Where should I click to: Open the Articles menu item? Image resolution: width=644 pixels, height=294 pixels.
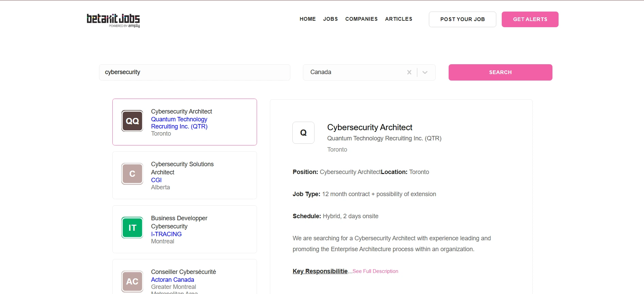pyautogui.click(x=399, y=19)
